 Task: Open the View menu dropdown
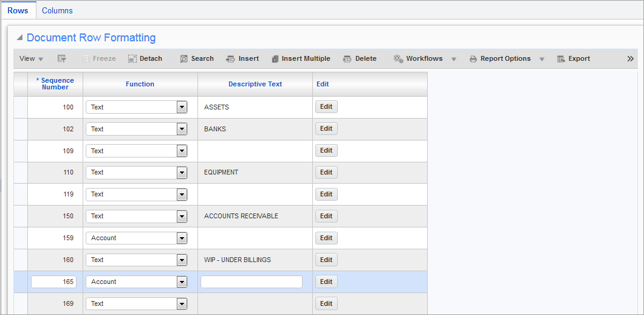click(31, 58)
